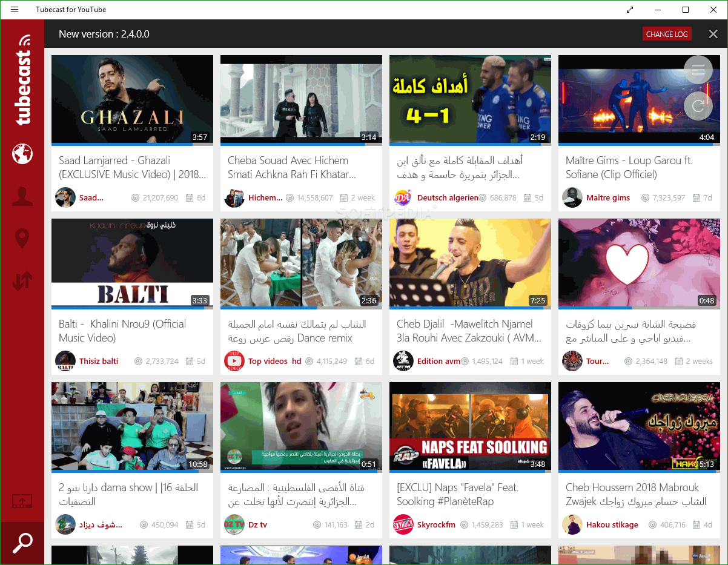Click the 14,558,607 view count

(x=311, y=197)
